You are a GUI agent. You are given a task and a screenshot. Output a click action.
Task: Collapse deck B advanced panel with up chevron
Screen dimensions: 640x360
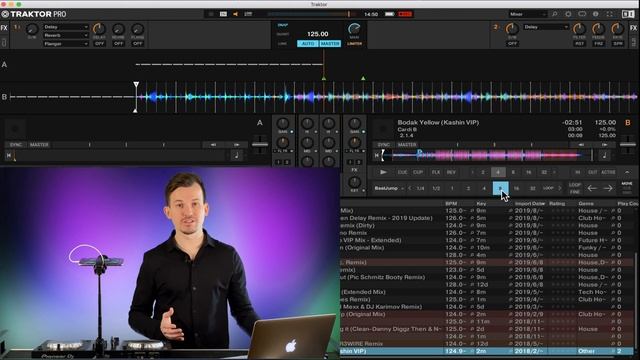627,172
